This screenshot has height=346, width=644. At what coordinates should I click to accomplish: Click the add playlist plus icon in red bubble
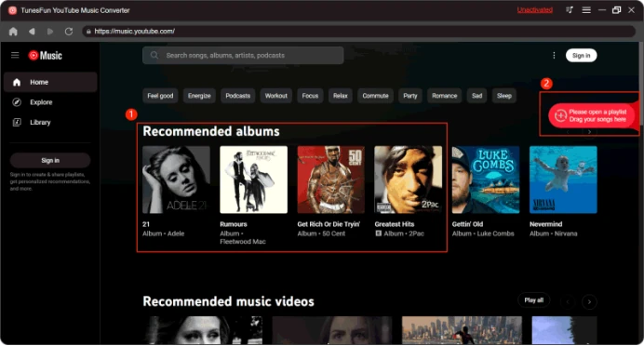560,115
